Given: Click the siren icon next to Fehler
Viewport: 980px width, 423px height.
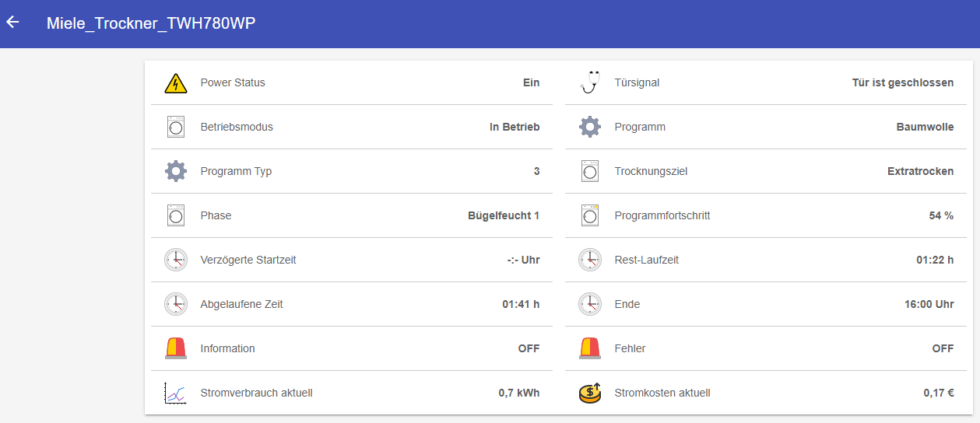Looking at the screenshot, I should pyautogui.click(x=590, y=348).
